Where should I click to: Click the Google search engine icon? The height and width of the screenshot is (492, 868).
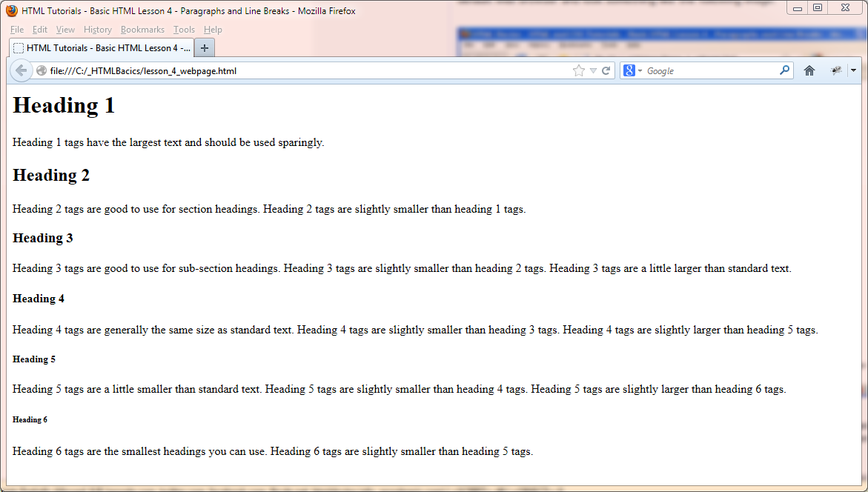[629, 70]
